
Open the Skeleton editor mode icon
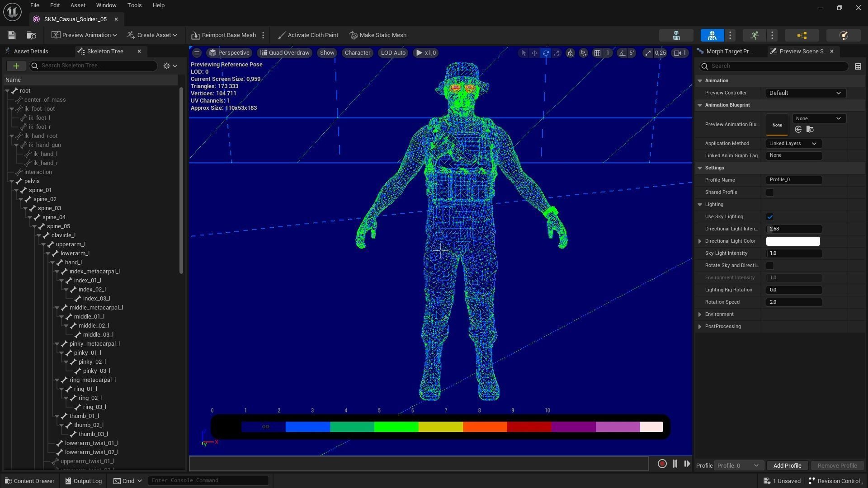(676, 35)
